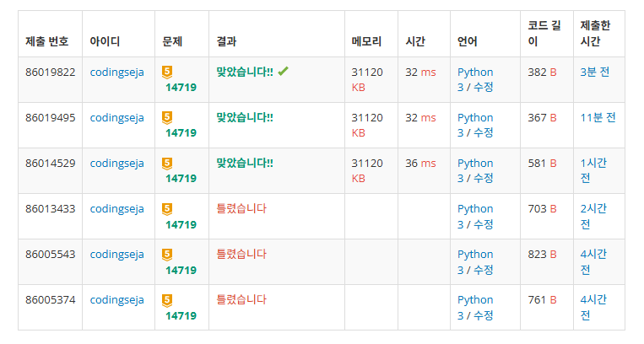The image size is (644, 344).
Task: Open problem 14719 link in row 86019495
Action: tap(181, 133)
